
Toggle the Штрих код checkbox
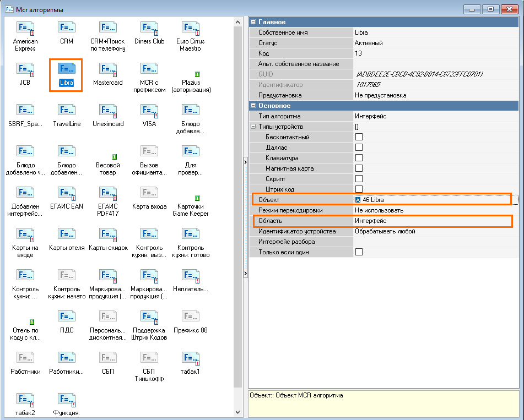click(359, 189)
